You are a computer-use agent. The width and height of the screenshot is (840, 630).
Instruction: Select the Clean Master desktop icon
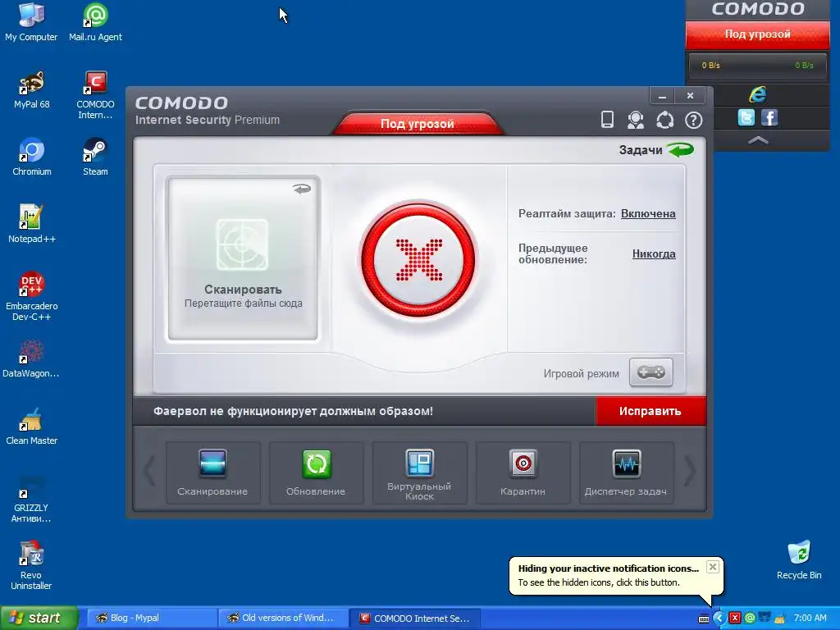pyautogui.click(x=32, y=426)
